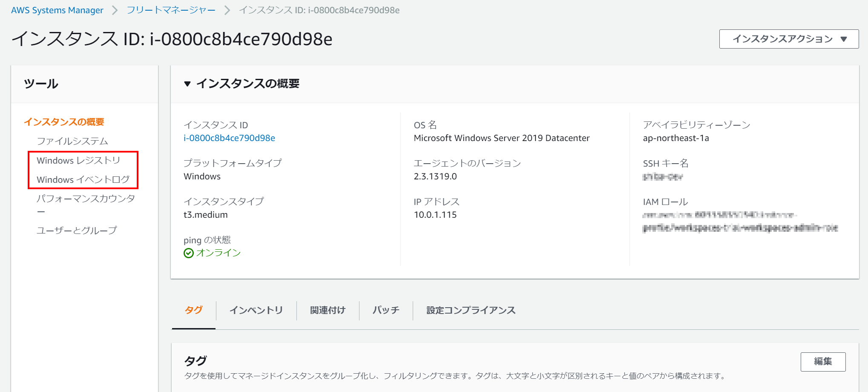Open the インスタンスアクション dropdown
Image resolution: width=868 pixels, height=392 pixels.
tap(788, 39)
